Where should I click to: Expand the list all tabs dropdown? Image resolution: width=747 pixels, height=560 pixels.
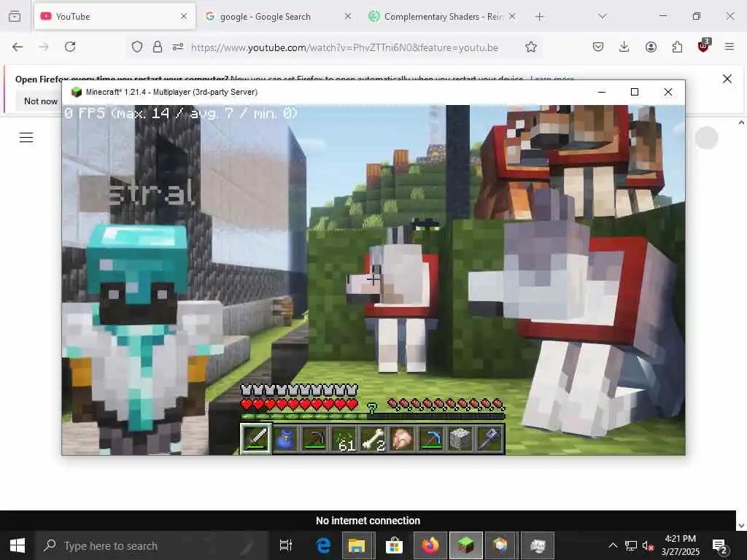pos(602,17)
